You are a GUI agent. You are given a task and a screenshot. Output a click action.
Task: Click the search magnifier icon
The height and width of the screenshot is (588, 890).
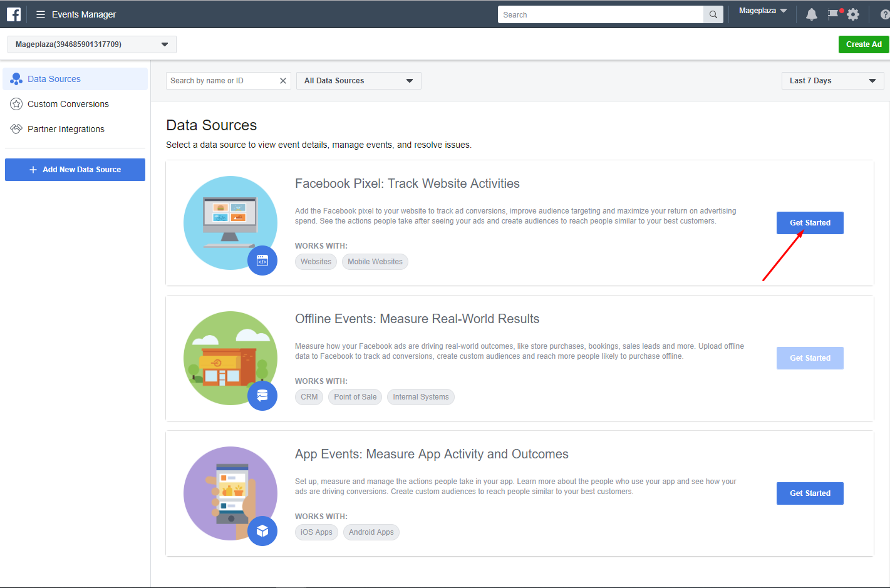[713, 14]
